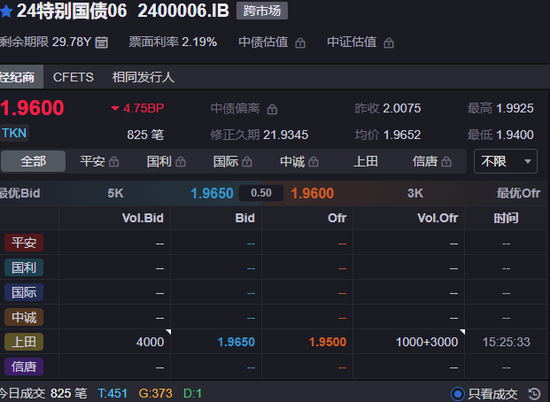Expand the Vol.Bid 4000 cell corner marker
The width and height of the screenshot is (550, 402).
pyautogui.click(x=168, y=331)
